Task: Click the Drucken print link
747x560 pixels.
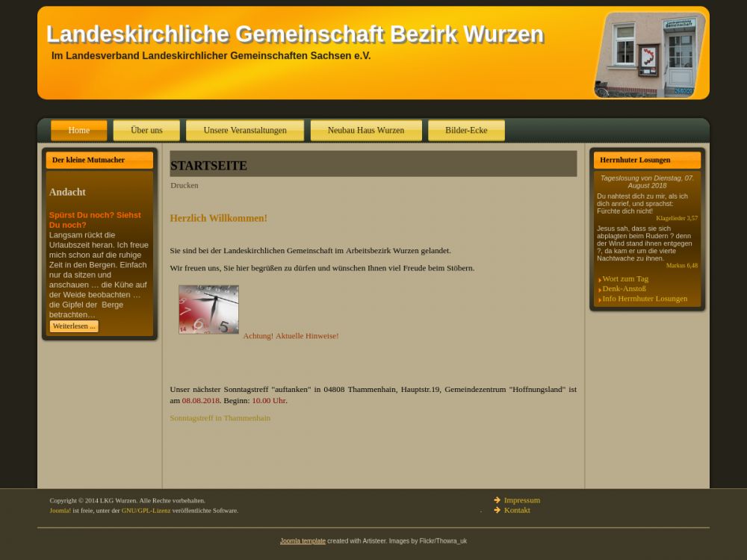Action: 185,185
